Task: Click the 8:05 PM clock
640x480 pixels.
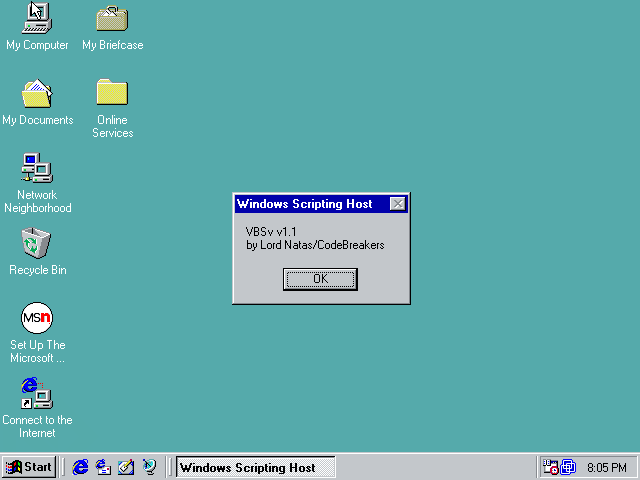Action: (607, 467)
